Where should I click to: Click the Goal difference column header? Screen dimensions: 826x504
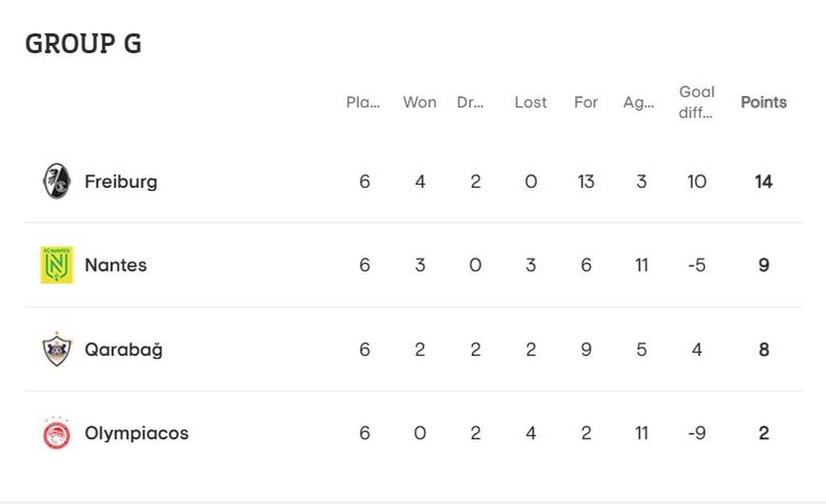coord(696,102)
